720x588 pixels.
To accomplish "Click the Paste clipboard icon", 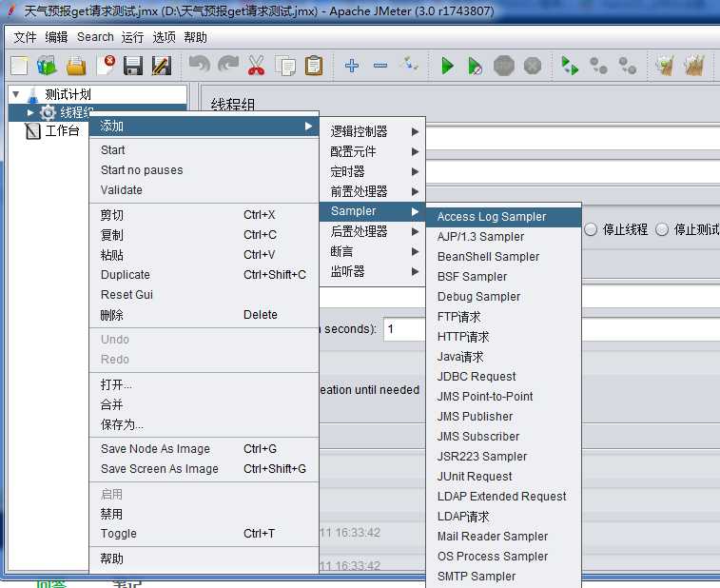I will coord(314,66).
